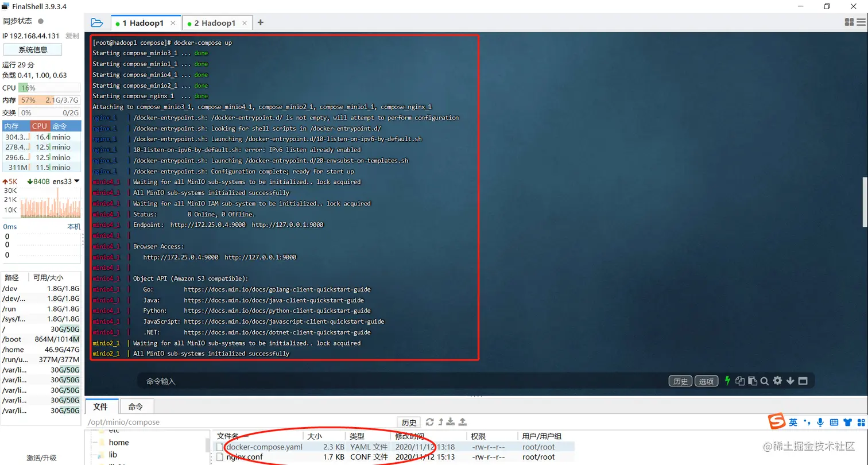Click the CPU usage progress bar showing 16%
Screen dimensions: 868x465
pos(50,88)
